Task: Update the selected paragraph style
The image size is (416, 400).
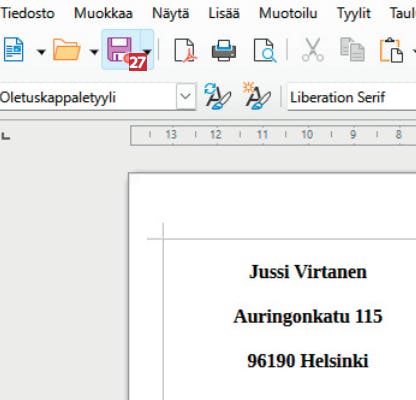Action: [x=217, y=96]
